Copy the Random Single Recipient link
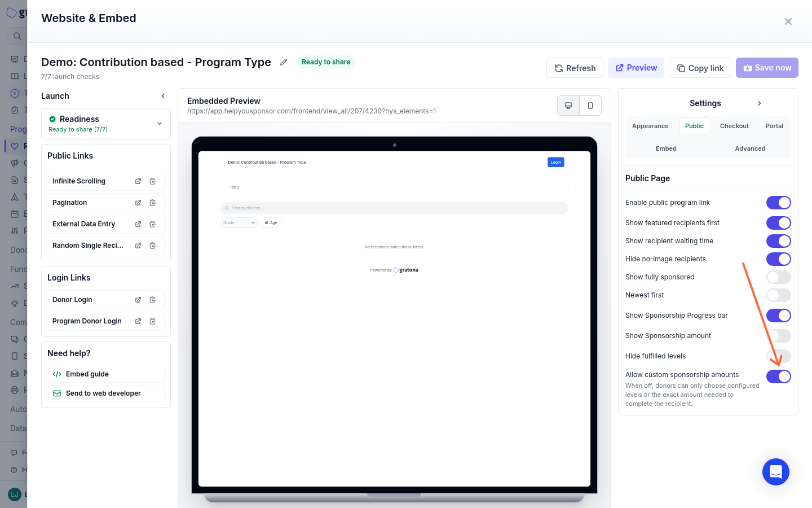 (153, 246)
